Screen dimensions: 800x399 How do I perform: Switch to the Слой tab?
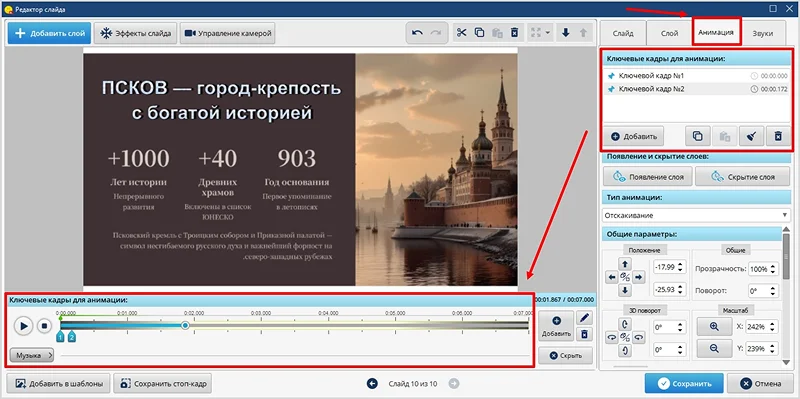(669, 33)
